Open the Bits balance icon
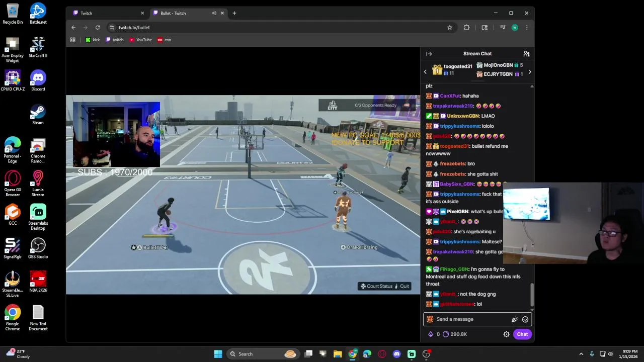Image resolution: width=644 pixels, height=362 pixels. click(430, 334)
